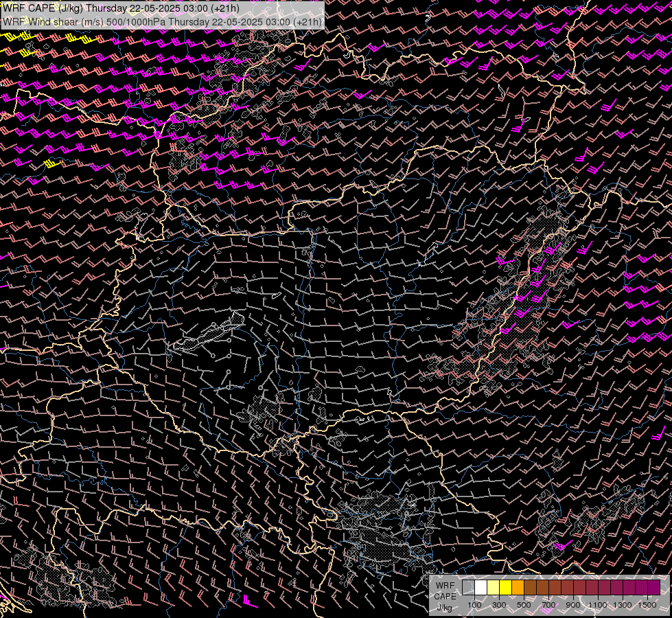Click the legend value 1500
Viewport: 672px width, 618px height.
click(x=647, y=605)
